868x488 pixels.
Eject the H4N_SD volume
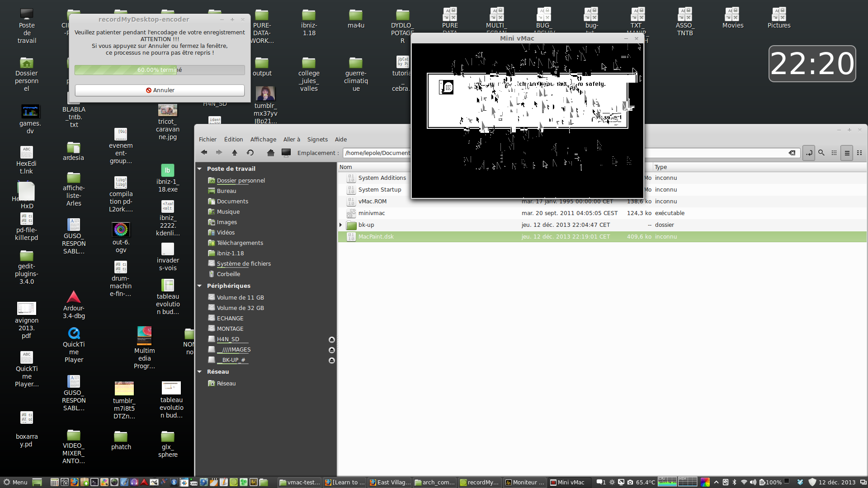pos(331,339)
